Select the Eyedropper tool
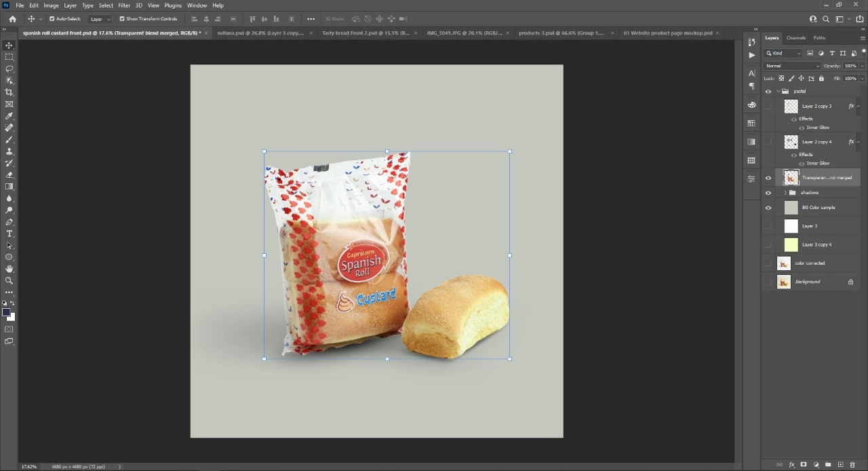Image resolution: width=868 pixels, height=471 pixels. (9, 116)
